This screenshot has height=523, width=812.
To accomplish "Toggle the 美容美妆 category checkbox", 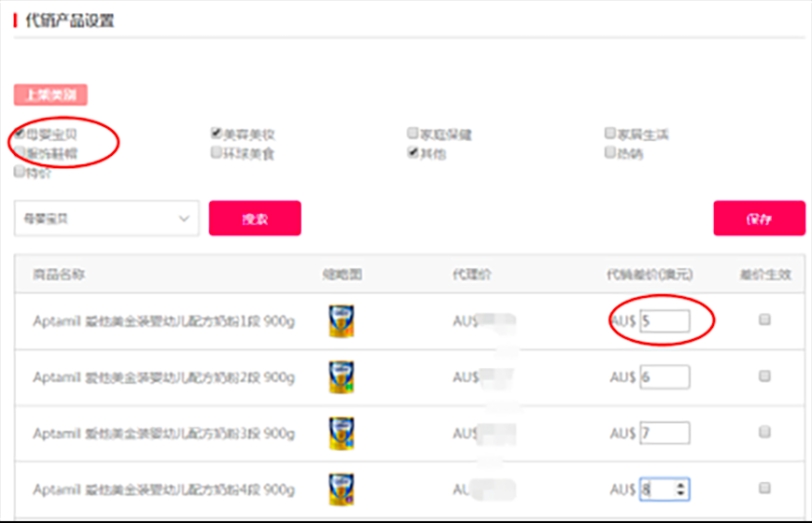I will (217, 134).
